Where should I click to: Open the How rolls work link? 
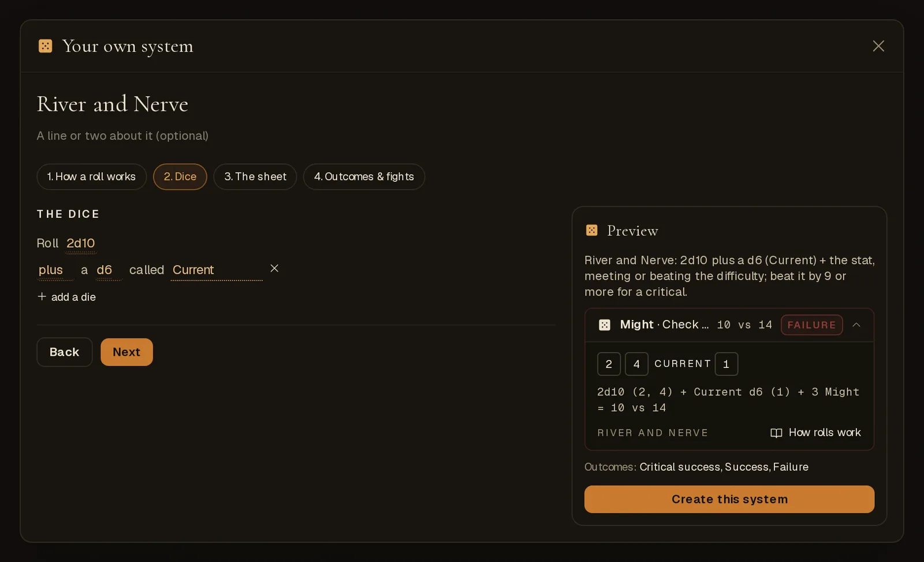pyautogui.click(x=816, y=433)
